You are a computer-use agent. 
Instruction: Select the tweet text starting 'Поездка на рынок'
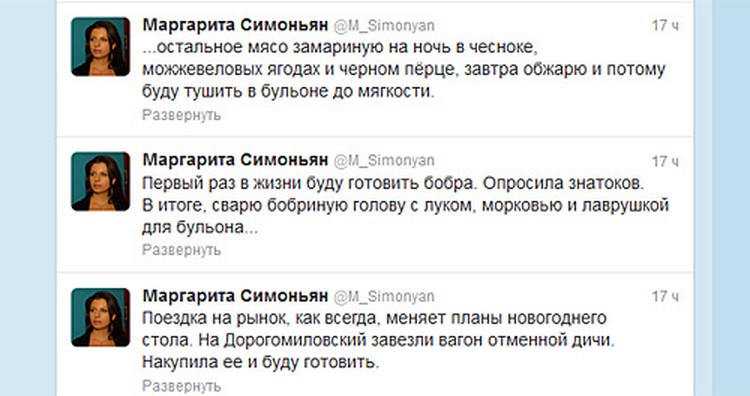pos(378,340)
